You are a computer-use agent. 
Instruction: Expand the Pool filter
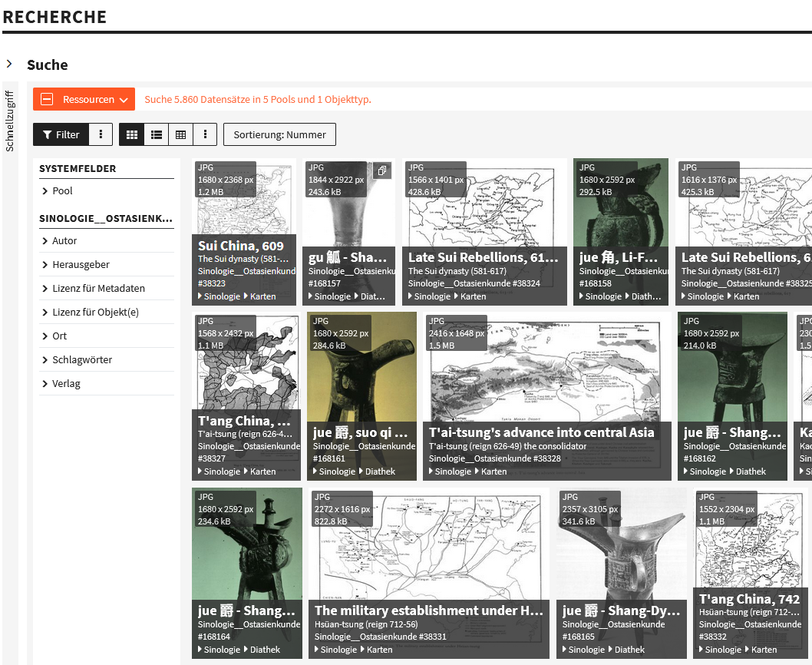(62, 190)
